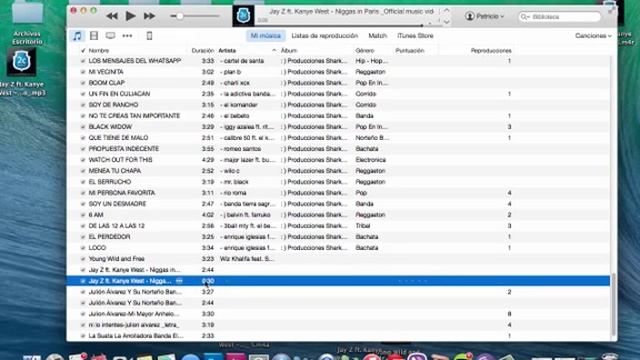Uncheck the PROPUESTA INDECENTE checkbox
Screen dimensions: 640x360
[83, 149]
